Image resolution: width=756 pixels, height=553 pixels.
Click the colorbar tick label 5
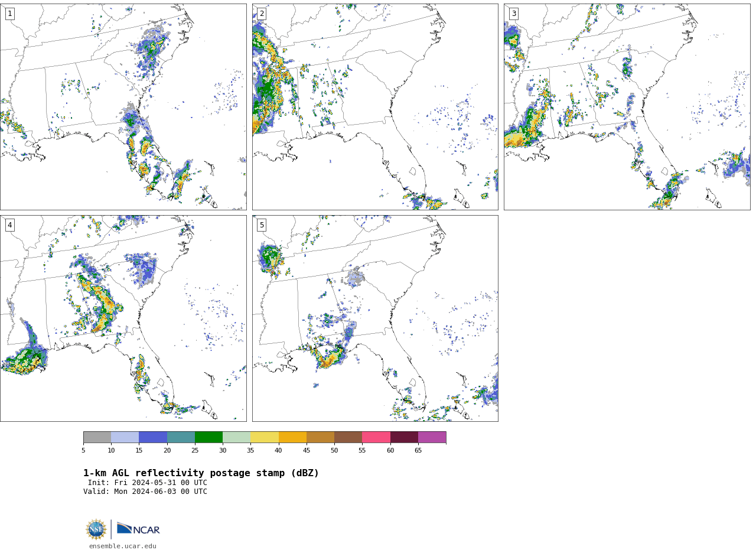tap(83, 451)
